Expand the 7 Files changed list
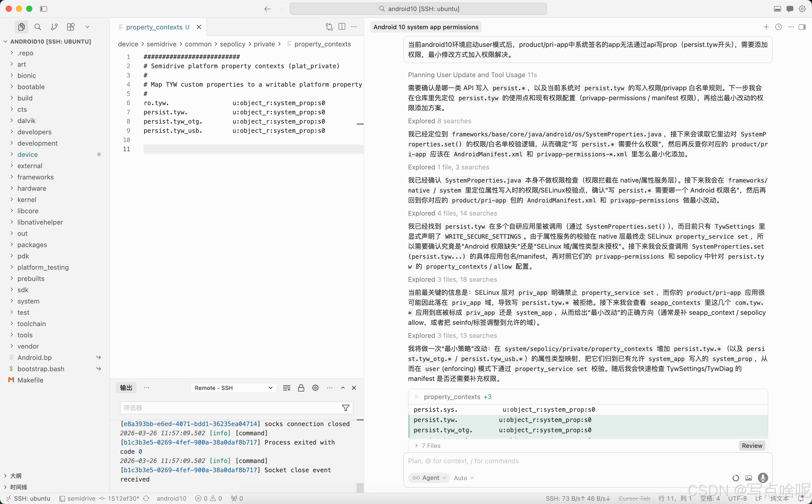This screenshot has height=504, width=812. tap(428, 446)
